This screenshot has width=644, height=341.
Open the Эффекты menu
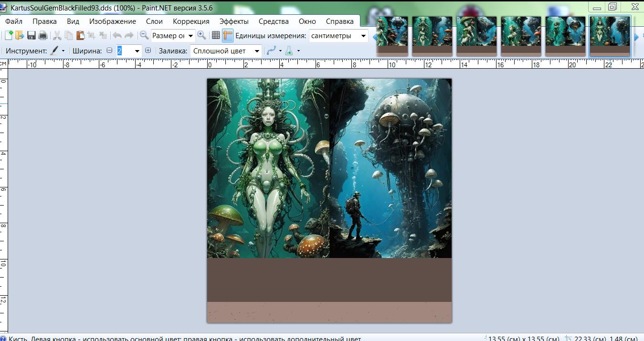[x=234, y=21]
